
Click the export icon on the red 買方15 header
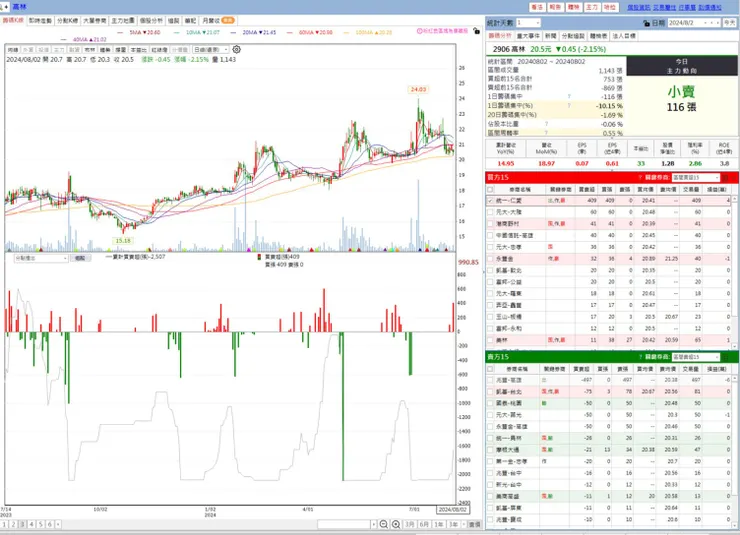726,178
